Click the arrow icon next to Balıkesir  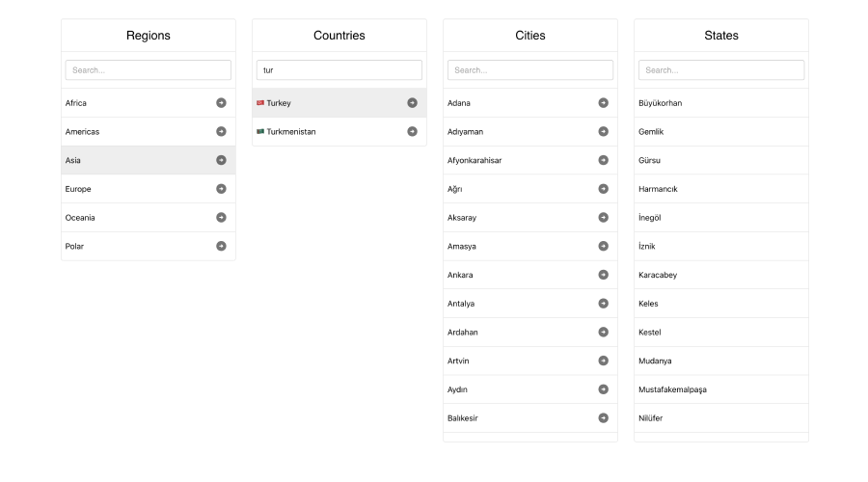click(603, 418)
